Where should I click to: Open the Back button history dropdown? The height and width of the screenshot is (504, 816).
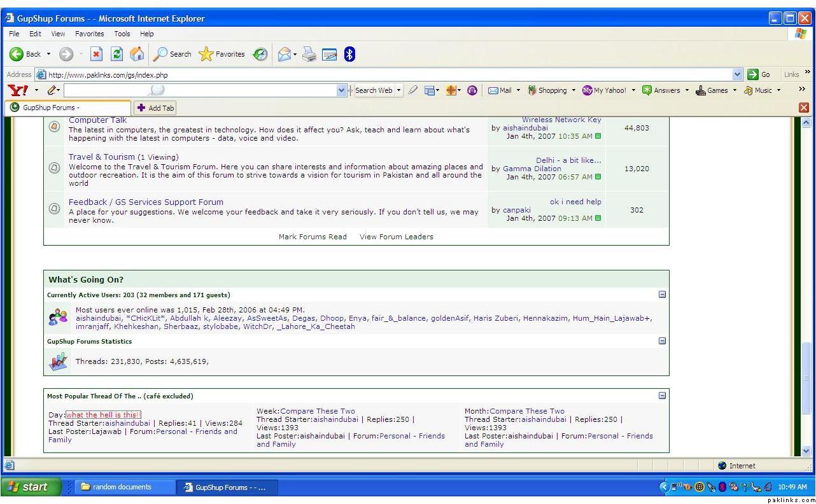pyautogui.click(x=49, y=55)
